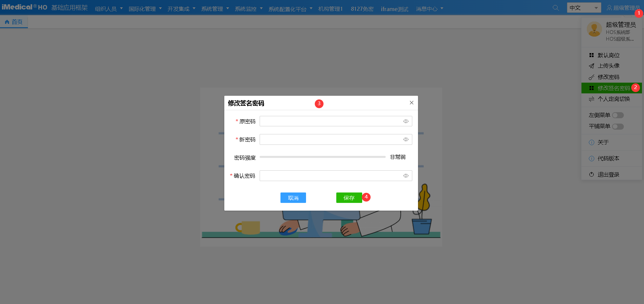The height and width of the screenshot is (304, 644).
Task: Select the 默认岗位 grid icon in the sidebar
Action: [x=592, y=55]
